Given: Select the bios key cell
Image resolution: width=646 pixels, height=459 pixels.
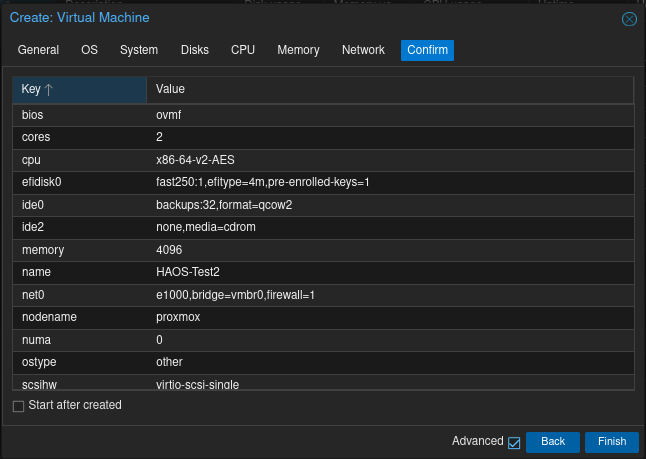Looking at the screenshot, I should pos(80,115).
